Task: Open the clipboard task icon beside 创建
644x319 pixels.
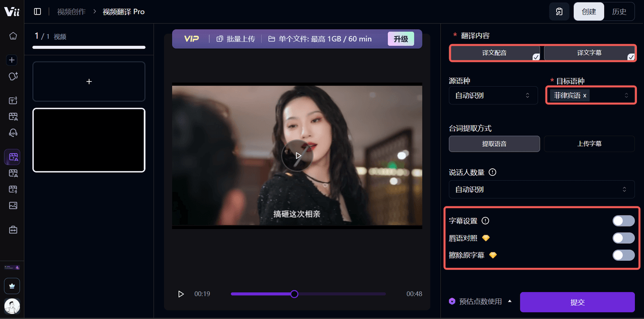Action: [x=559, y=12]
